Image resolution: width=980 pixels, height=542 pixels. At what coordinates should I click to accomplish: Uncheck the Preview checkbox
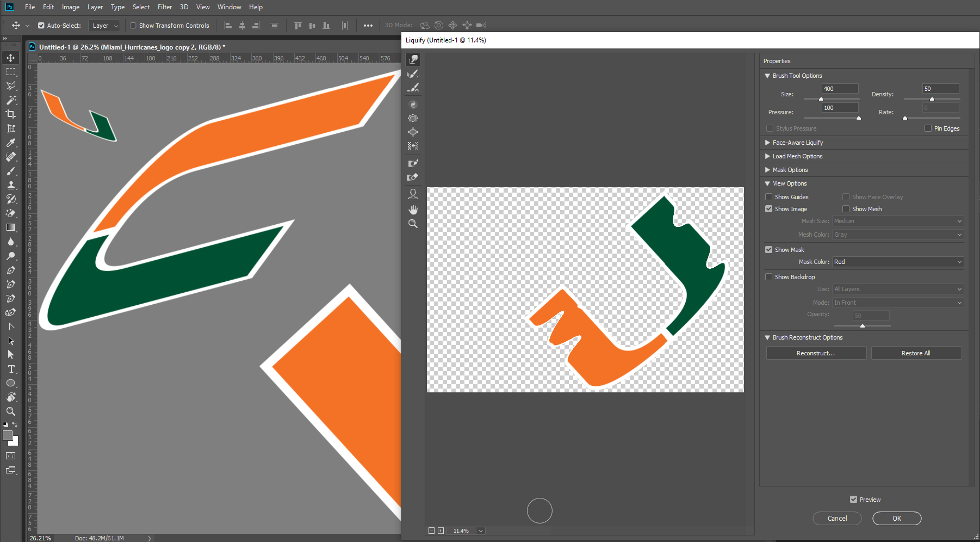[854, 500]
